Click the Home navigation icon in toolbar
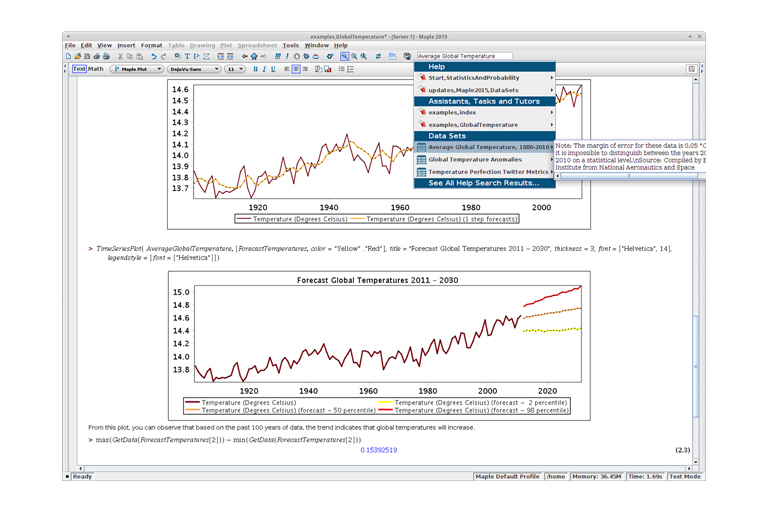Viewport: 768px width, 512px height. 255,57
